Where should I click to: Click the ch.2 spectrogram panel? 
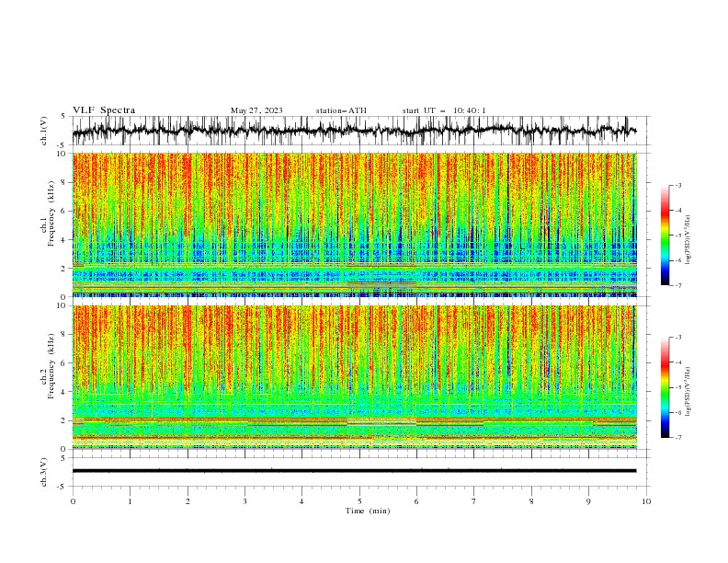click(x=355, y=377)
